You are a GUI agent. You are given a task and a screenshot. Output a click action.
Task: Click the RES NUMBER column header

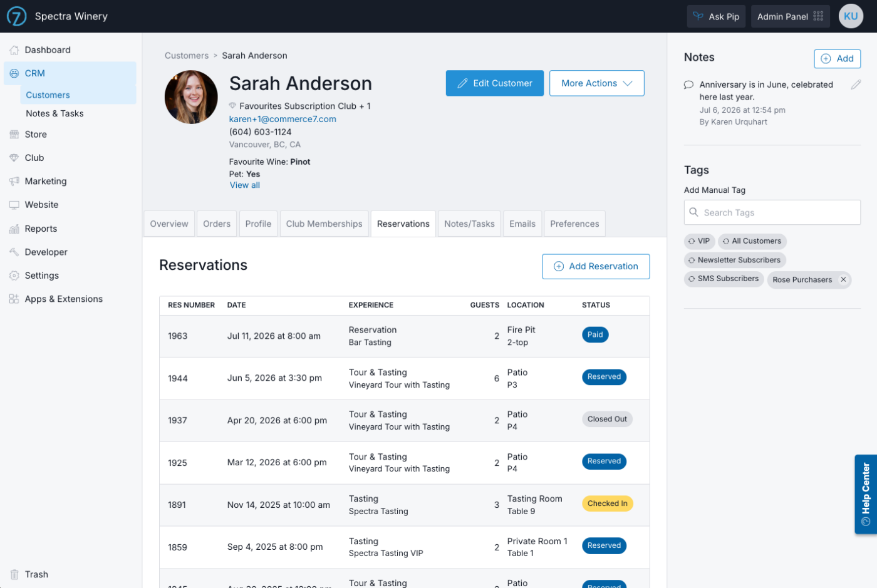[x=191, y=306]
